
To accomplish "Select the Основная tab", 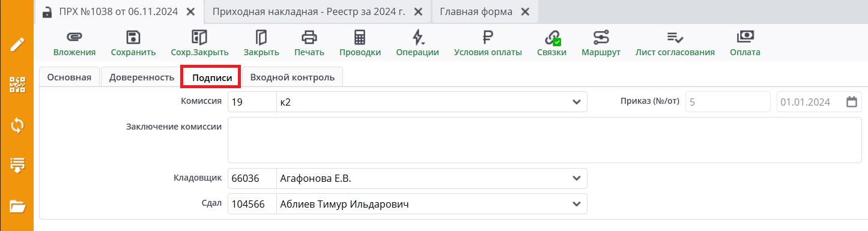I will tap(69, 77).
